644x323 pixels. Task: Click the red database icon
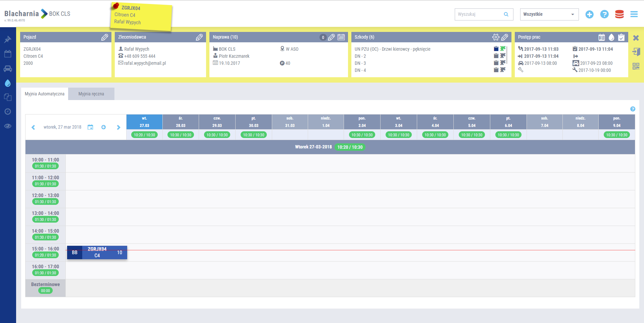pos(619,14)
